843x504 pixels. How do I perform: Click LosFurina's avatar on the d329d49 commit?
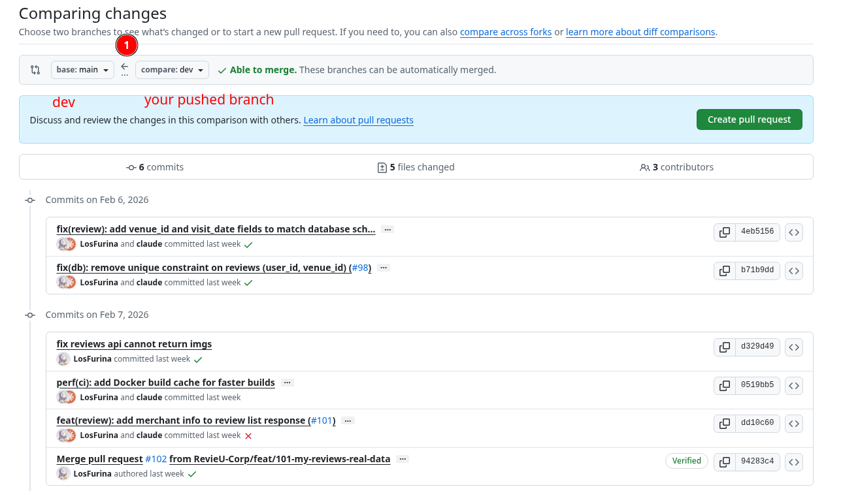tap(63, 358)
